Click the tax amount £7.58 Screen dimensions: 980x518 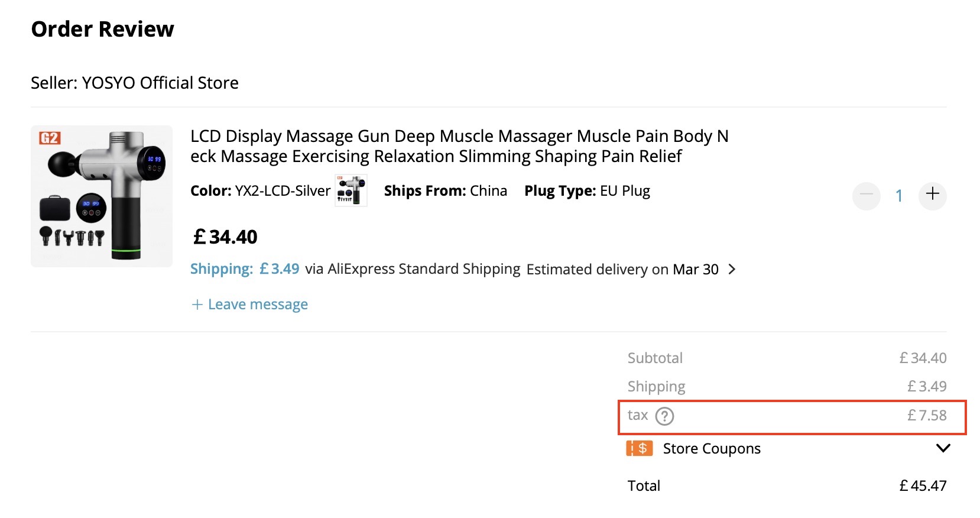pos(927,416)
